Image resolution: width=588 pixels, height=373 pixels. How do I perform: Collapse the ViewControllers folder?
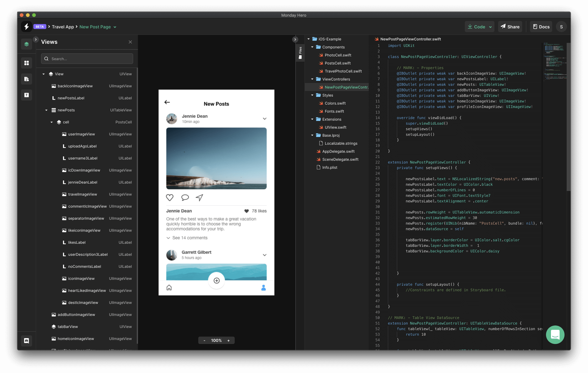(312, 79)
